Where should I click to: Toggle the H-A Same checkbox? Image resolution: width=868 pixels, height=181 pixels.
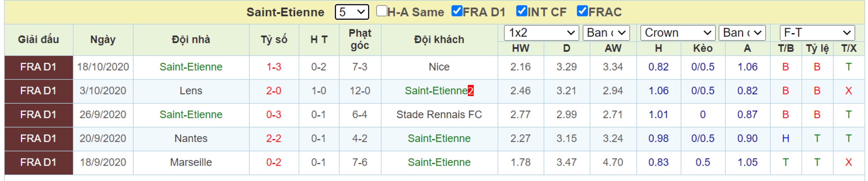(x=382, y=11)
